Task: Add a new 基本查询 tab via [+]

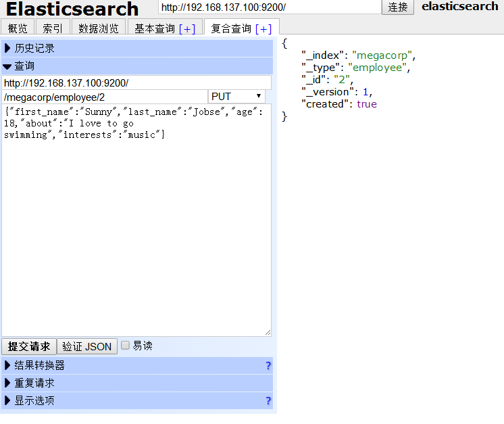Action: 187,29
